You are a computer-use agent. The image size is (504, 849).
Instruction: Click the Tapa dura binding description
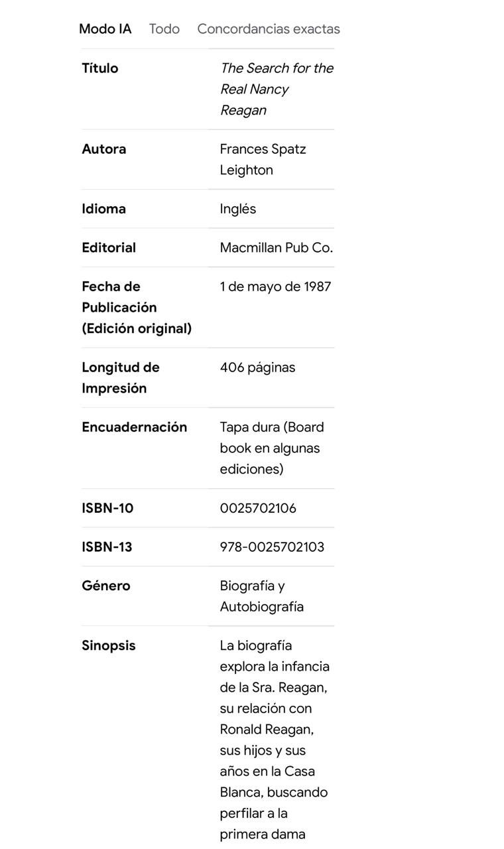pos(271,448)
